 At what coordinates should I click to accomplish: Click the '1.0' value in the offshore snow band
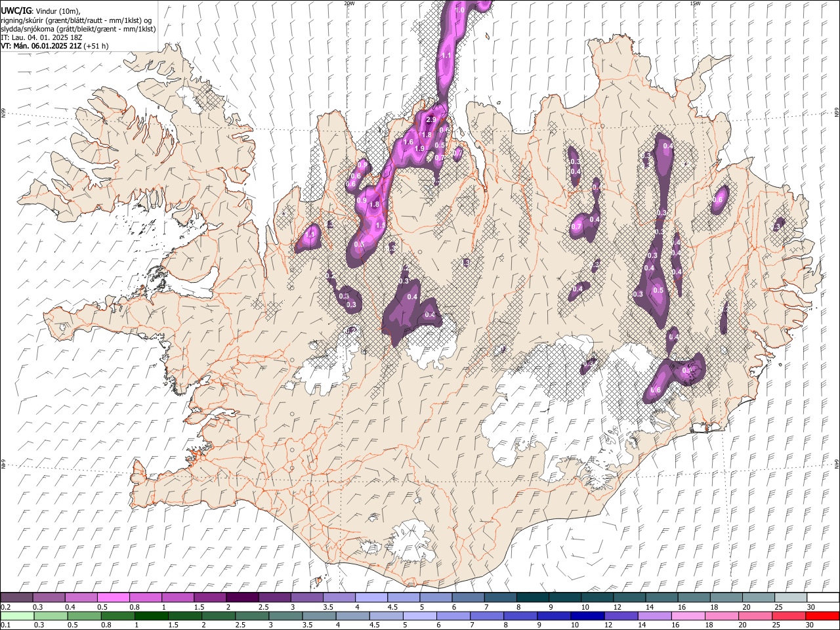[x=459, y=10]
